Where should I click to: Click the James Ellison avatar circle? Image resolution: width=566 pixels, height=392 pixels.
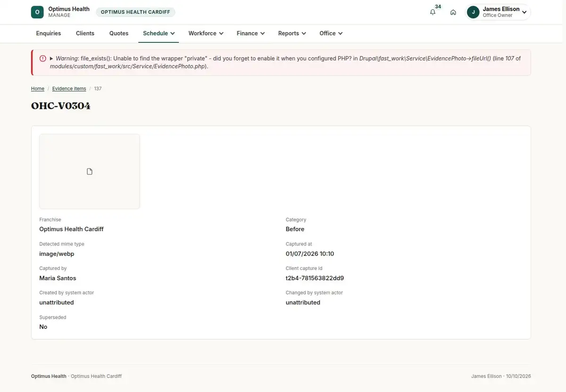coord(473,12)
